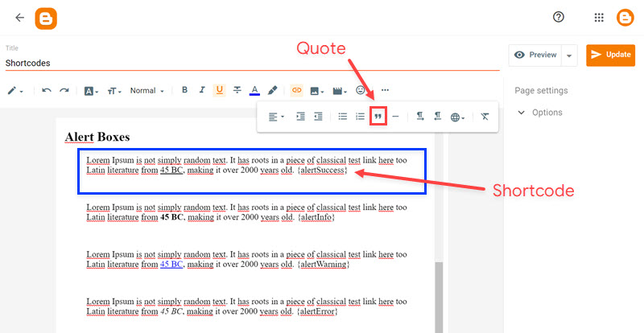Expand the Options section in Page settings
644x333 pixels.
(539, 113)
